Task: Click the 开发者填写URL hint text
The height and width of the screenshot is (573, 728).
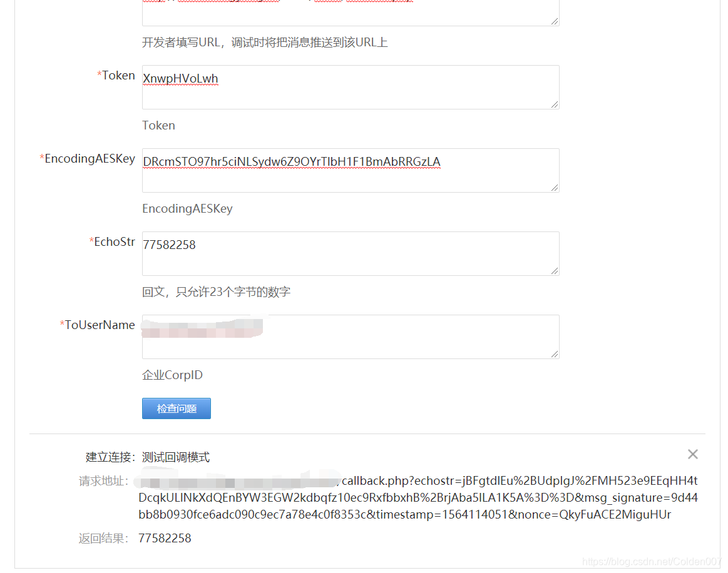Action: (265, 42)
